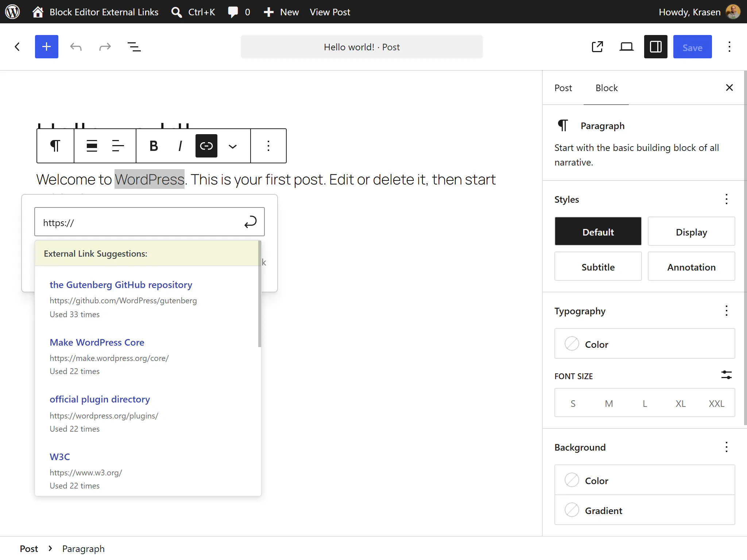This screenshot has width=747, height=560.
Task: Toggle the blue block inserter plus button
Action: 47,47
